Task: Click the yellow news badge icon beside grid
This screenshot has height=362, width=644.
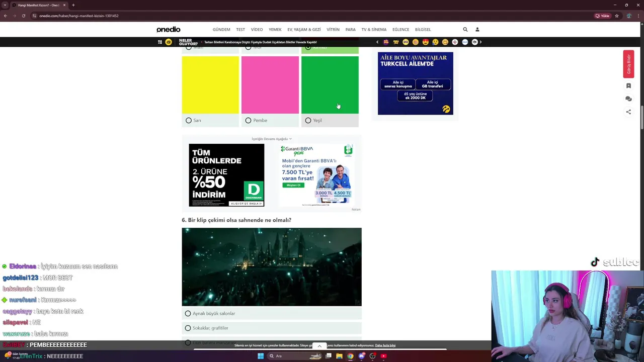Action: click(x=169, y=42)
